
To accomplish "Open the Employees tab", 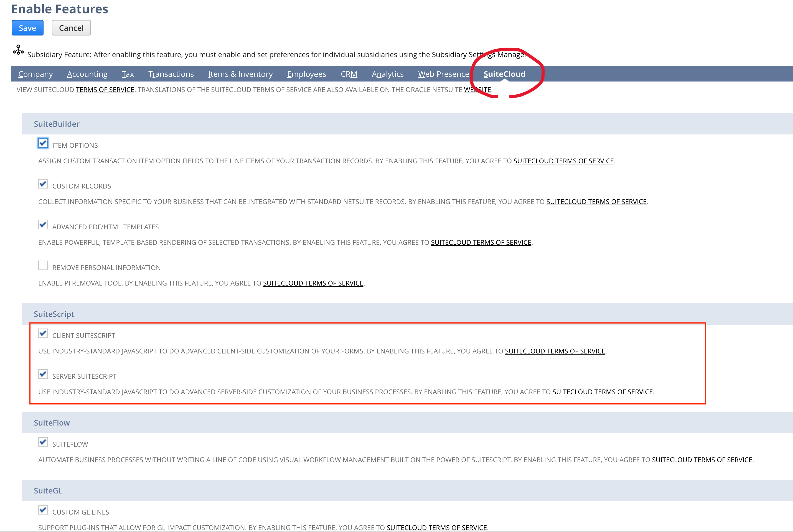I will (307, 74).
